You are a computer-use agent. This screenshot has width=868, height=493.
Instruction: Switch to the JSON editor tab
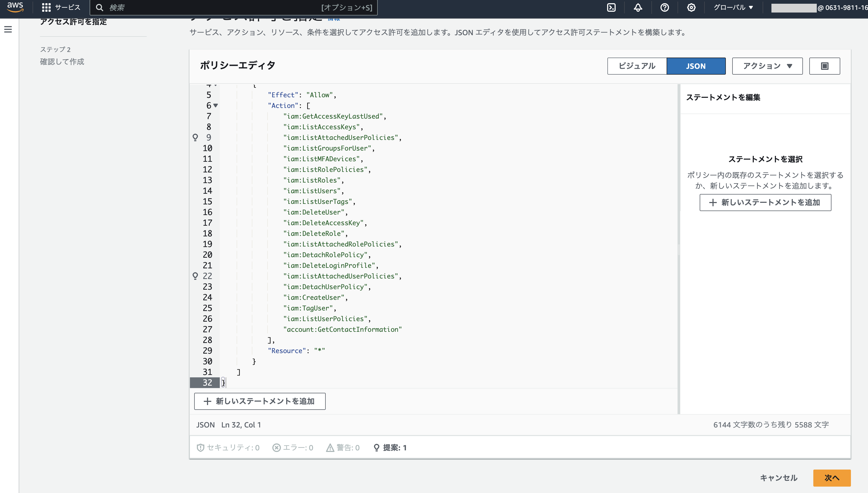(x=696, y=66)
